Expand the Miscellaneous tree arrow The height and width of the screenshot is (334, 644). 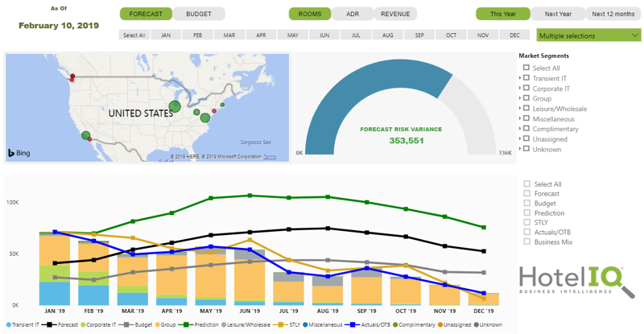coord(520,118)
